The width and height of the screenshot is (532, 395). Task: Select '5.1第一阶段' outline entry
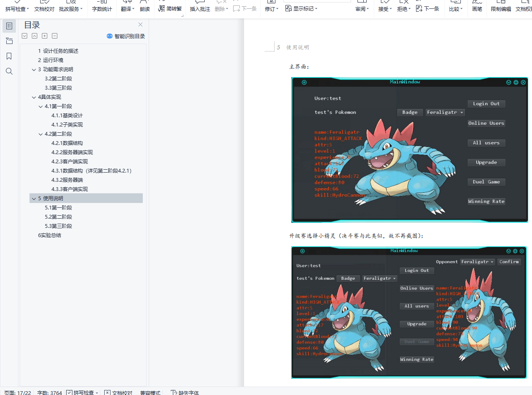click(59, 208)
